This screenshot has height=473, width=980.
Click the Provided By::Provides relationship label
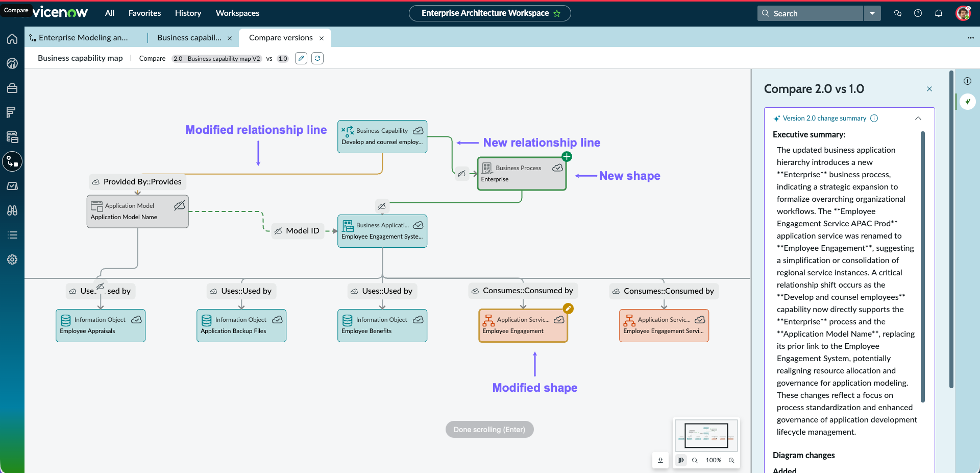pos(137,182)
